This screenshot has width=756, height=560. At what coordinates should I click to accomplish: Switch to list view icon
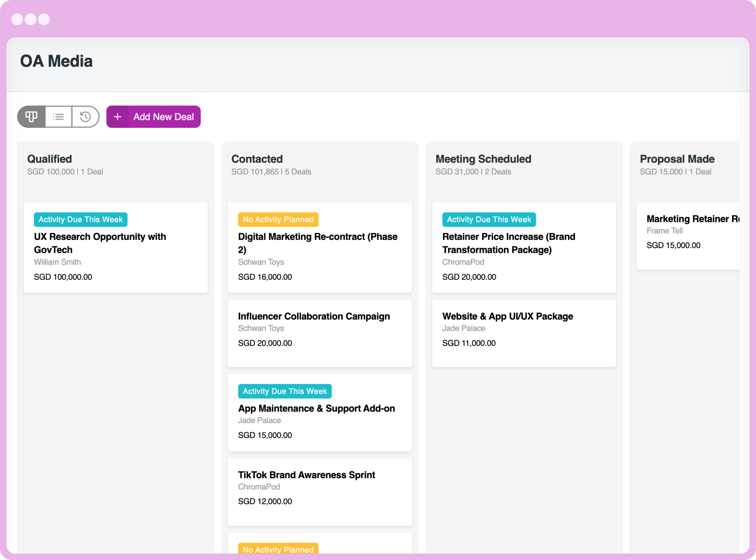pos(58,117)
